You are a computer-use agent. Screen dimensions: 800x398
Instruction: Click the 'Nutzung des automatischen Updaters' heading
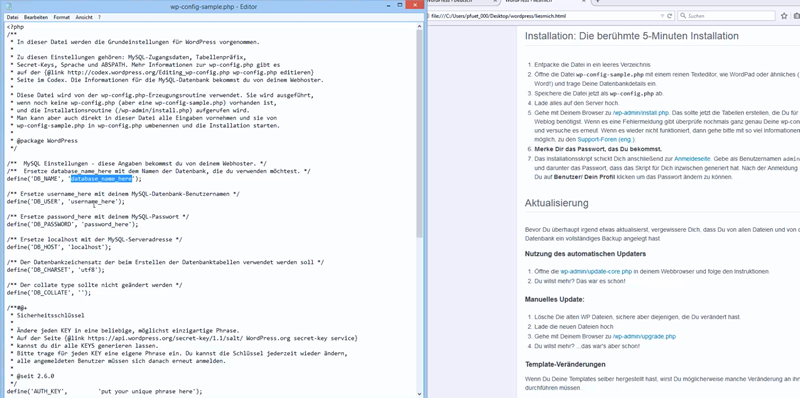[x=585, y=254]
